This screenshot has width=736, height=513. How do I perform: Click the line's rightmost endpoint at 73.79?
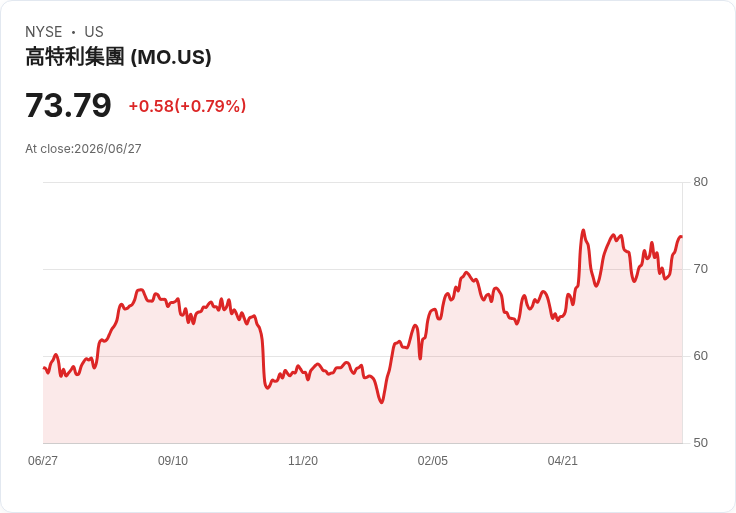[x=681, y=237]
